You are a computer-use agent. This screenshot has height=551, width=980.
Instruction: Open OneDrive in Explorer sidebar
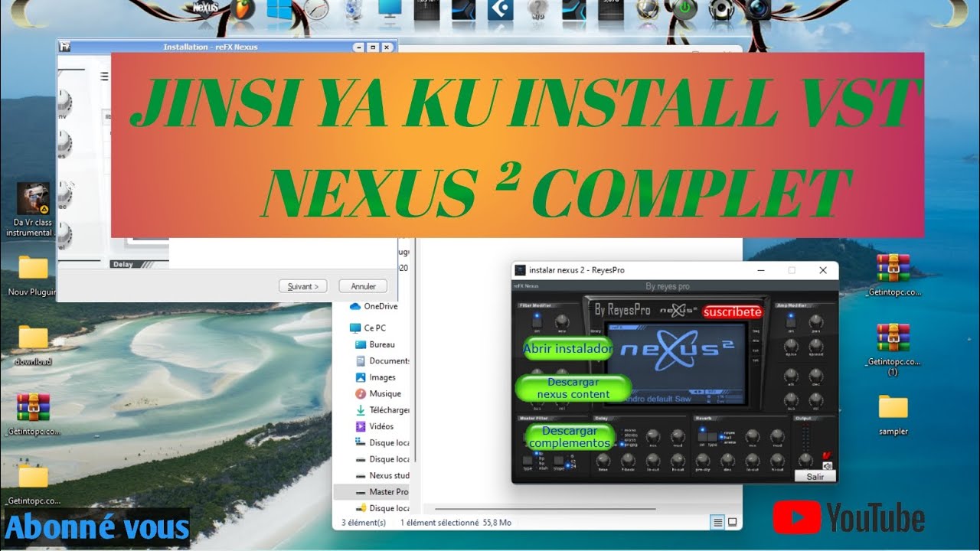374,306
